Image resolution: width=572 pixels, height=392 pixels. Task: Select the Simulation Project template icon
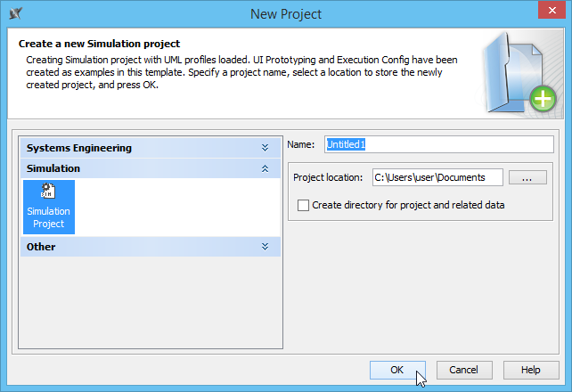[x=48, y=192]
